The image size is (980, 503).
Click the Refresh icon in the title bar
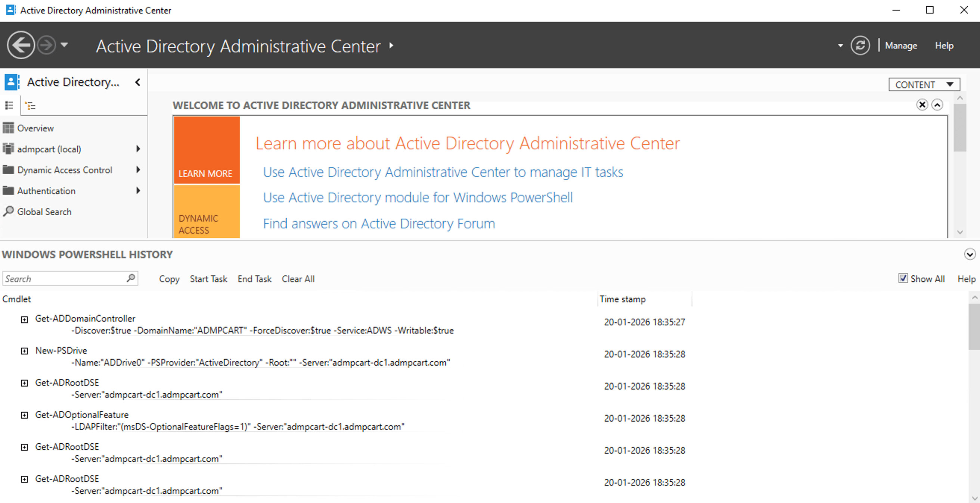pyautogui.click(x=860, y=45)
